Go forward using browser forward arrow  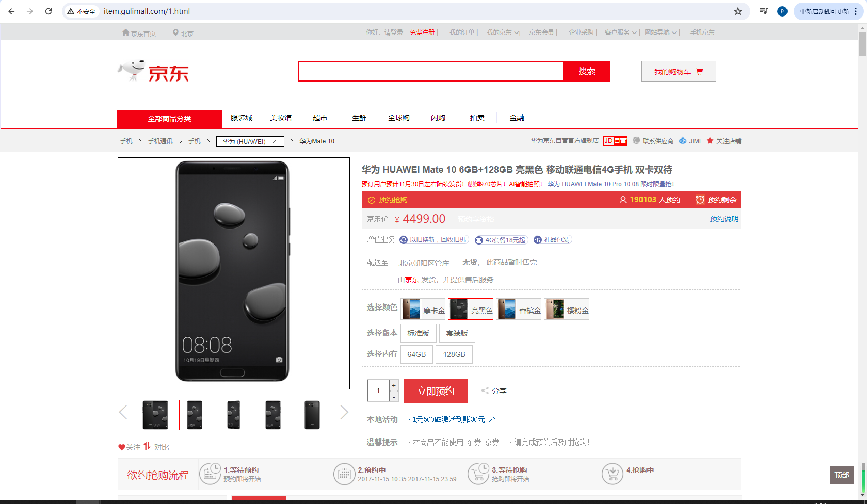click(x=30, y=11)
